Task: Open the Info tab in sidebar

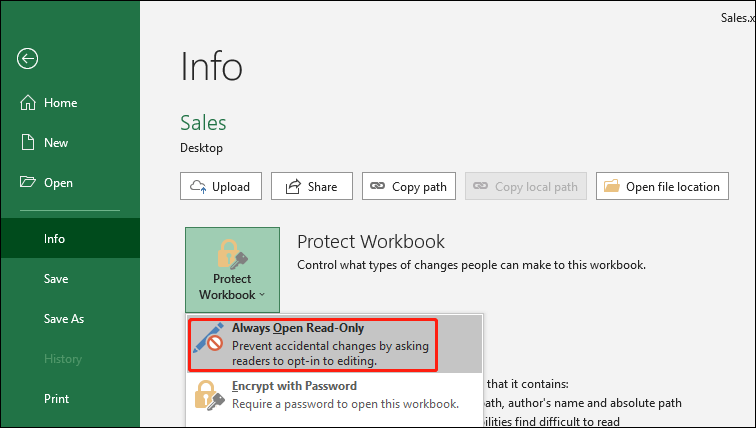Action: pos(54,239)
